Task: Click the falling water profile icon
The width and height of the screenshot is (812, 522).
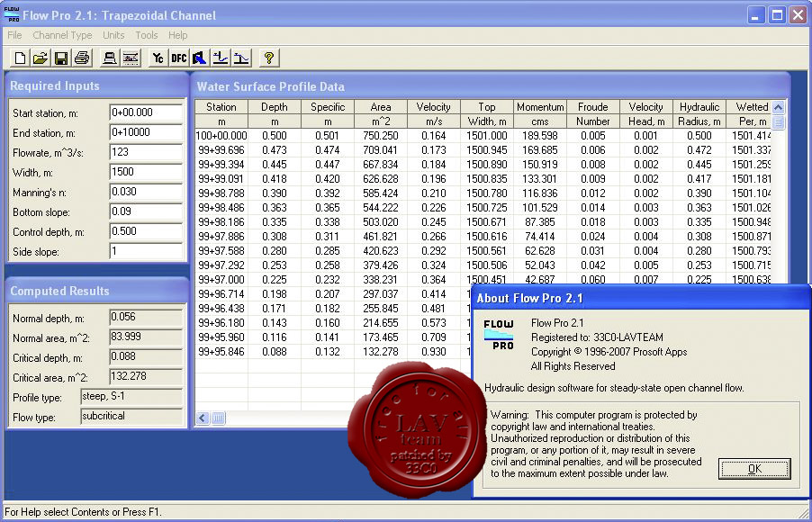Action: [x=240, y=58]
